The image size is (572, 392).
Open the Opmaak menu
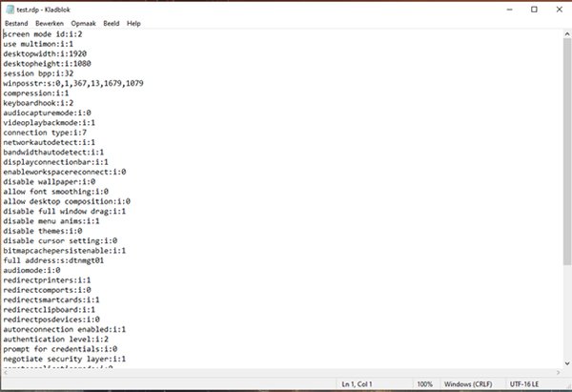click(83, 23)
